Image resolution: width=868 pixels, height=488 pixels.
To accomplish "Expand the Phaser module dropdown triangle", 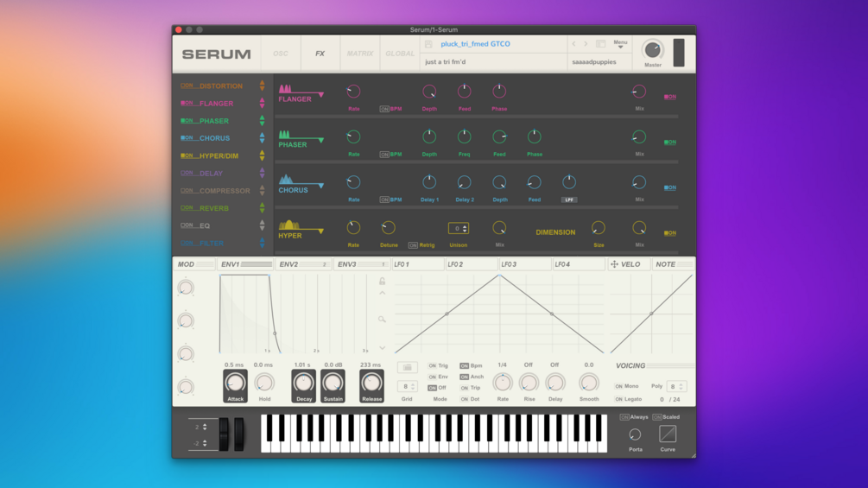I will click(x=320, y=141).
